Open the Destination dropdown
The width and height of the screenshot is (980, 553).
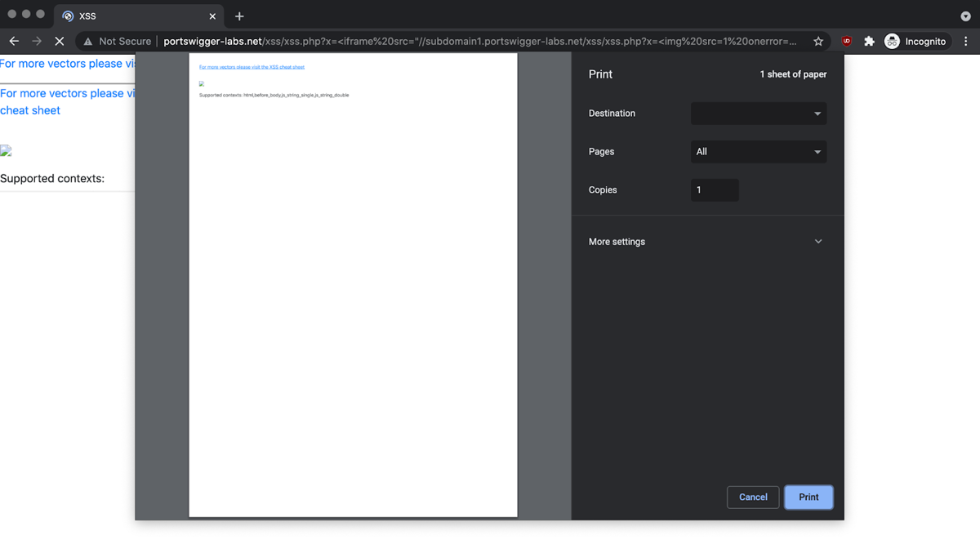(x=758, y=114)
